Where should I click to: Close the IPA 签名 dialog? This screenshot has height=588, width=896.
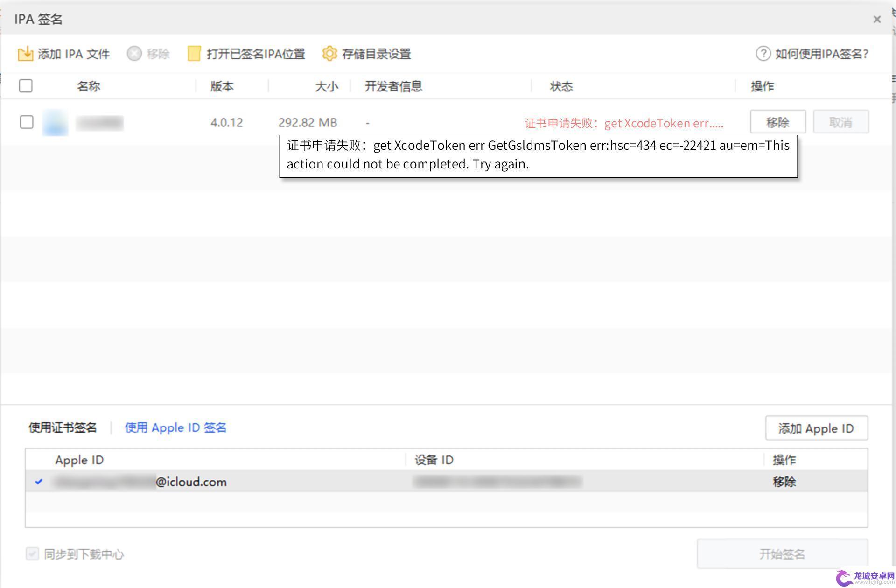[877, 19]
